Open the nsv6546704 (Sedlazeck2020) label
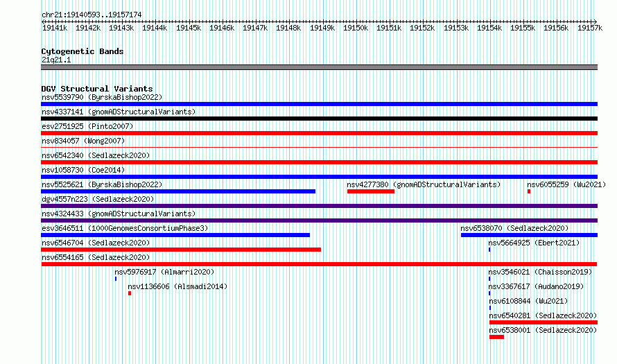 pos(96,243)
